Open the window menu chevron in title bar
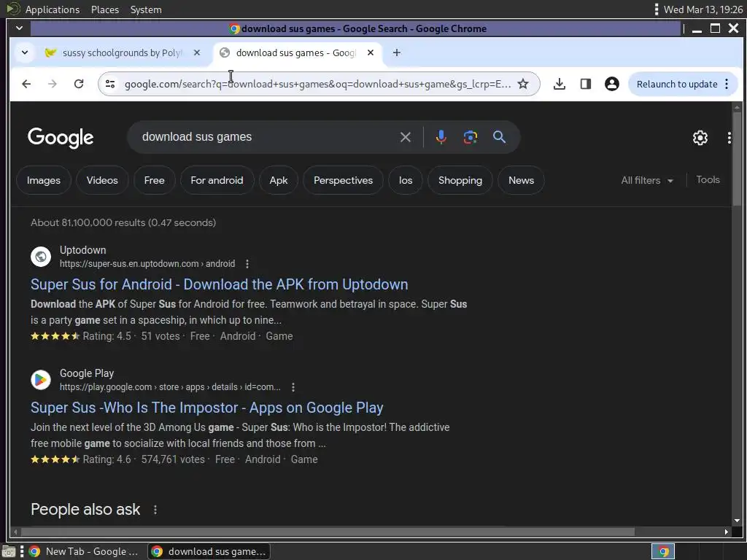Image resolution: width=747 pixels, height=560 pixels. 20,28
